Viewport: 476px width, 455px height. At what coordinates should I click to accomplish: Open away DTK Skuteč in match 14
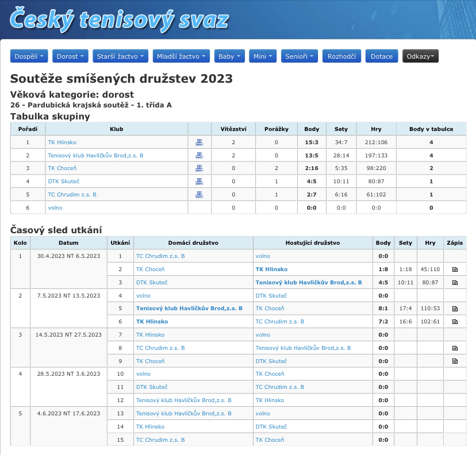pyautogui.click(x=271, y=427)
